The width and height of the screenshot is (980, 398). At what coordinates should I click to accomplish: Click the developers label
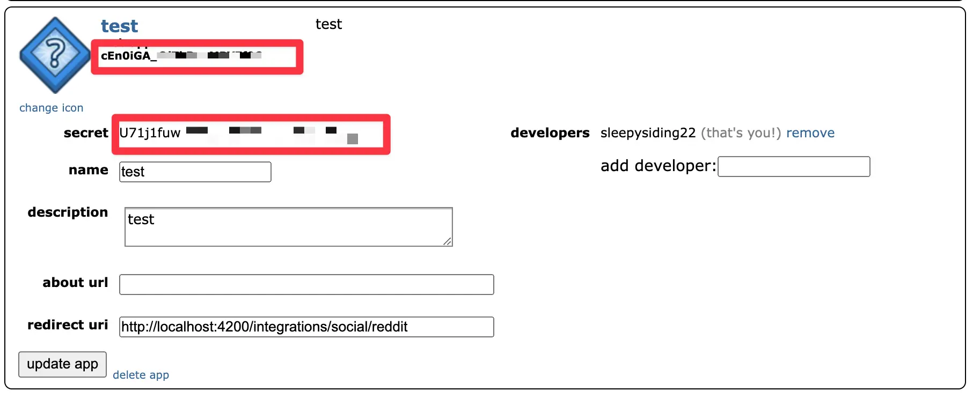pyautogui.click(x=550, y=133)
